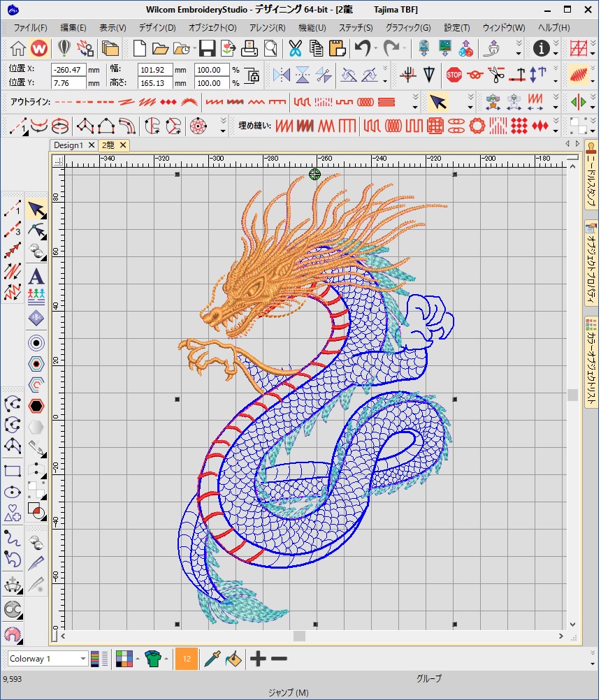Click the horizontal scrollbar thumb
601x700 pixels.
299,636
